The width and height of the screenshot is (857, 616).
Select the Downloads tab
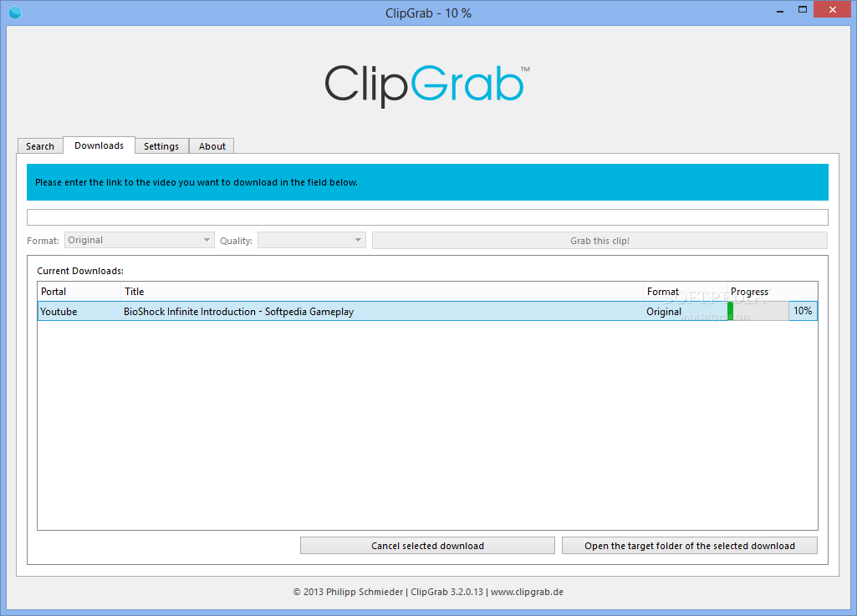(x=99, y=145)
